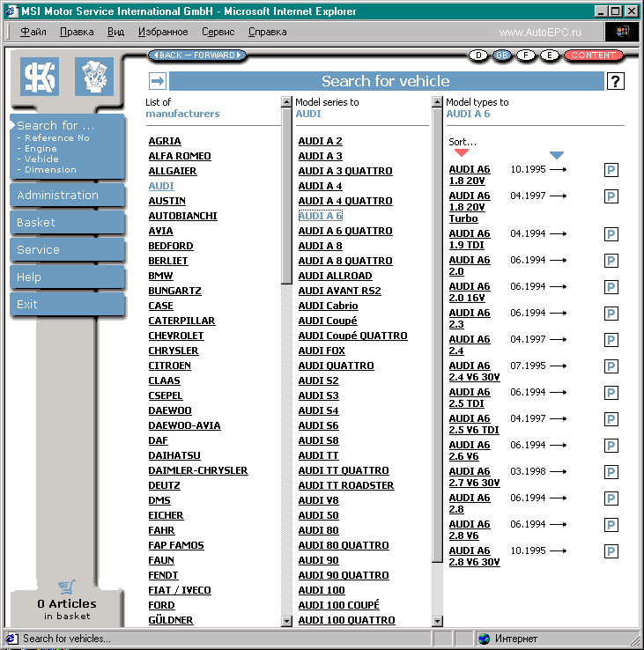Click the engine picture icon
Screen dimensions: 644x650
(x=94, y=77)
